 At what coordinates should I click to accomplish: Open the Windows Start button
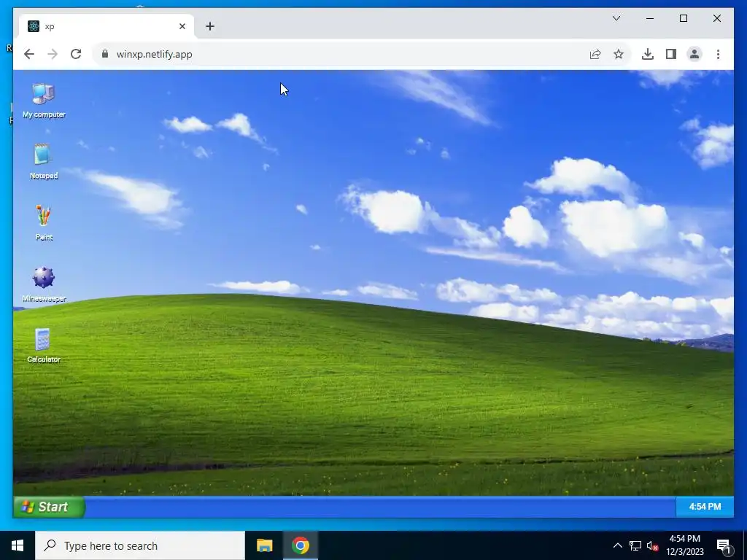coord(18,545)
